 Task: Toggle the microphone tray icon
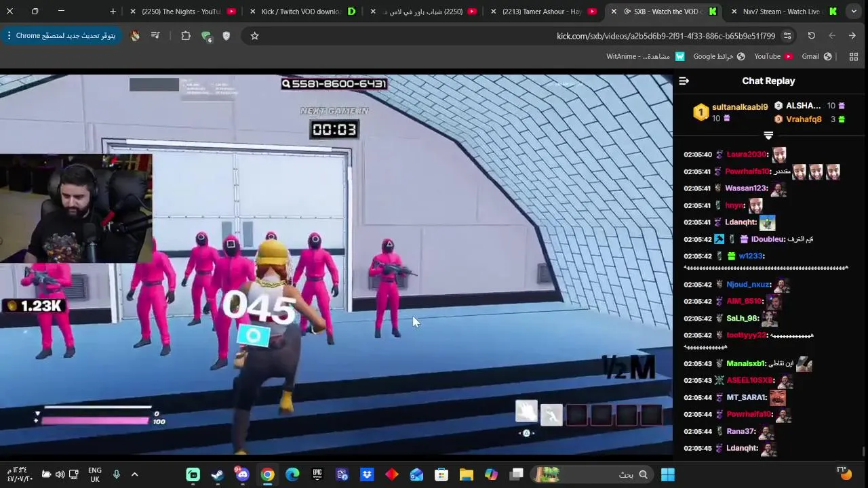pos(116,474)
